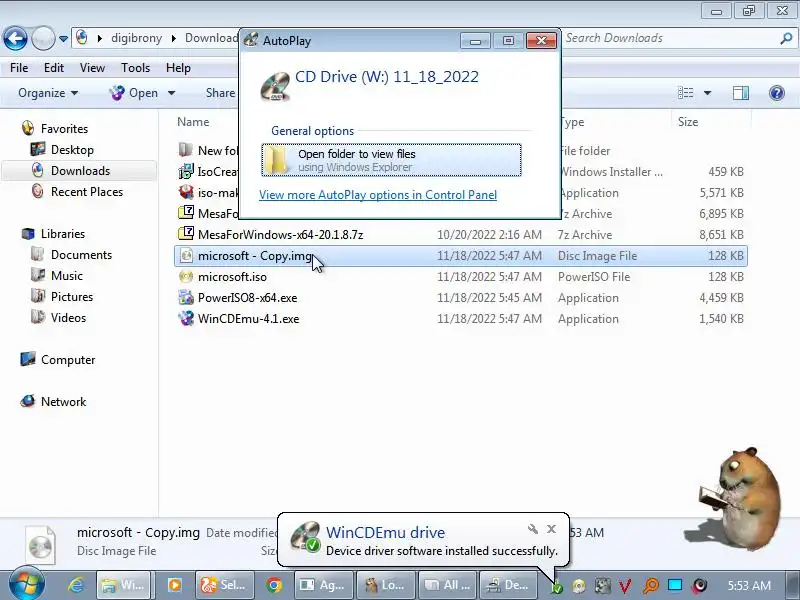This screenshot has height=600, width=800.
Task: Launch Internet Explorer from taskbar
Action: (77, 585)
